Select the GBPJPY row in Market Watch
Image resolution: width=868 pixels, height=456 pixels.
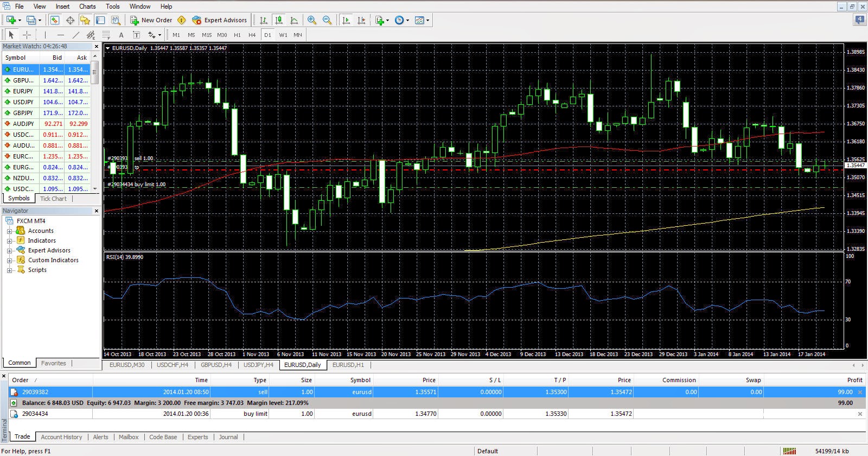(x=46, y=113)
